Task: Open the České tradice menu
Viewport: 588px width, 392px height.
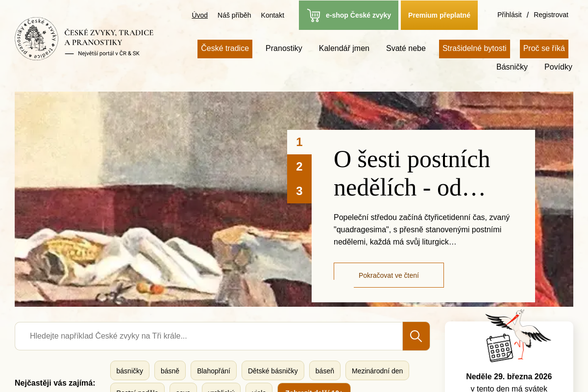Action: click(225, 49)
